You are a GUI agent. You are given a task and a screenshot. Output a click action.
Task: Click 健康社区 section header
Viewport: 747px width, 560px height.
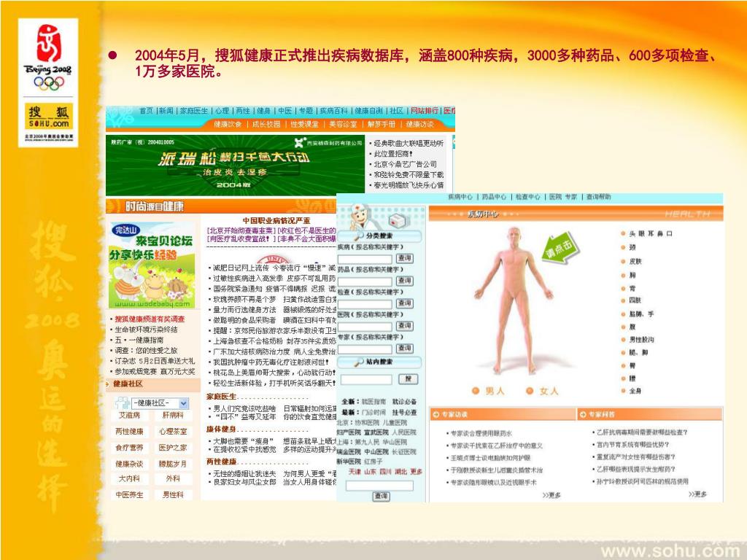coord(128,384)
